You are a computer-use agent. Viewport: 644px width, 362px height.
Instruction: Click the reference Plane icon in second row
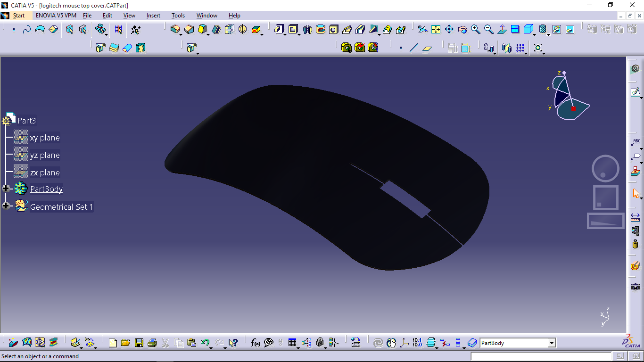click(x=427, y=48)
